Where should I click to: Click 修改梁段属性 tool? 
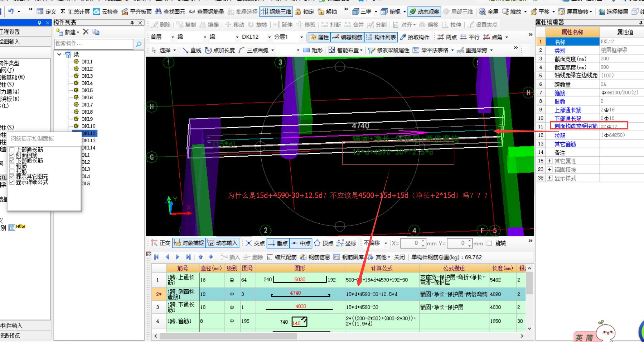389,50
